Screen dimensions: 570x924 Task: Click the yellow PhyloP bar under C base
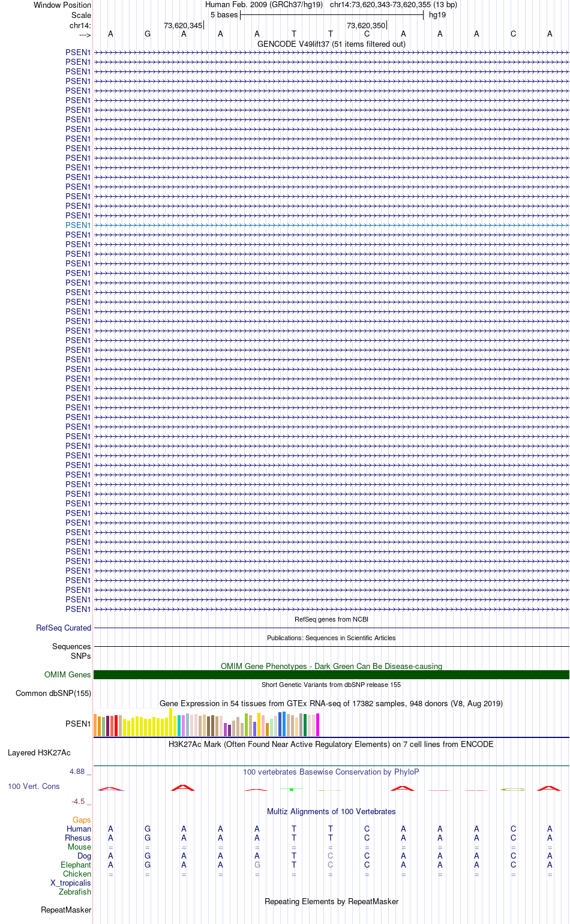coord(514,789)
